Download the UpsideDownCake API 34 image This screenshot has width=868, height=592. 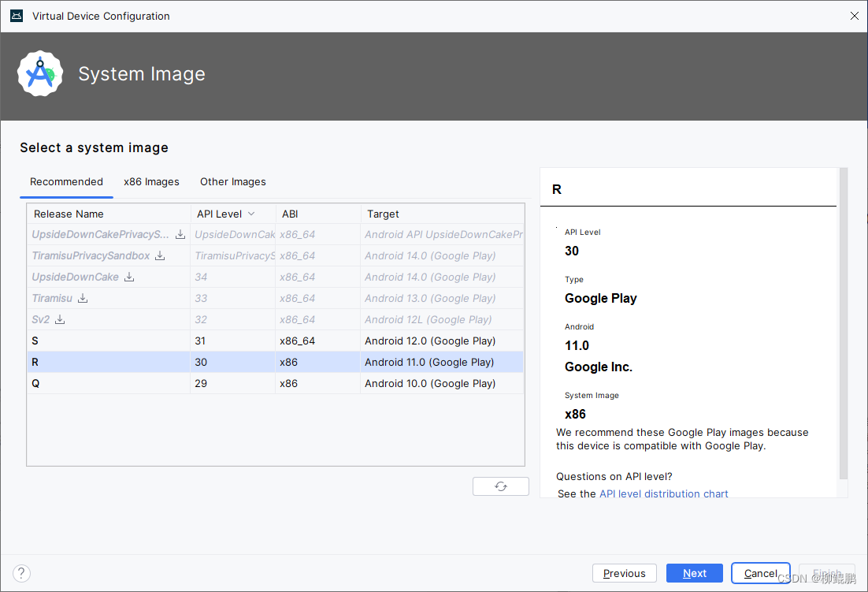point(129,277)
